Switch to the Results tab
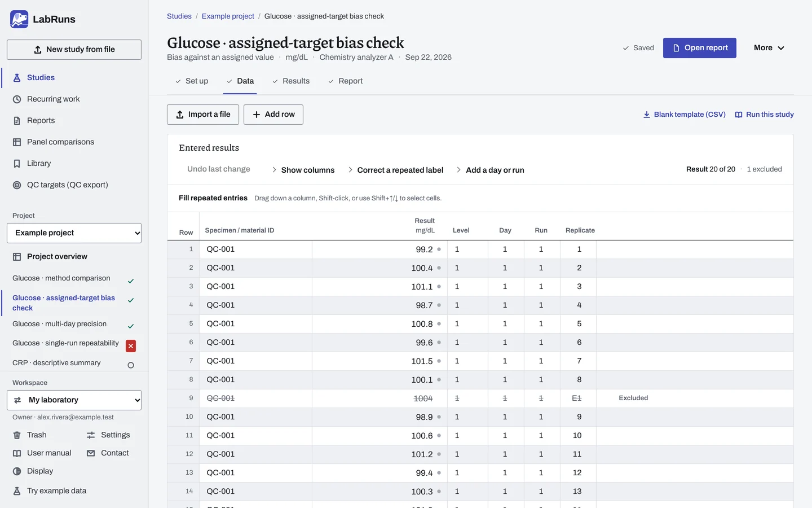Screen dimensions: 812x508 291,81
